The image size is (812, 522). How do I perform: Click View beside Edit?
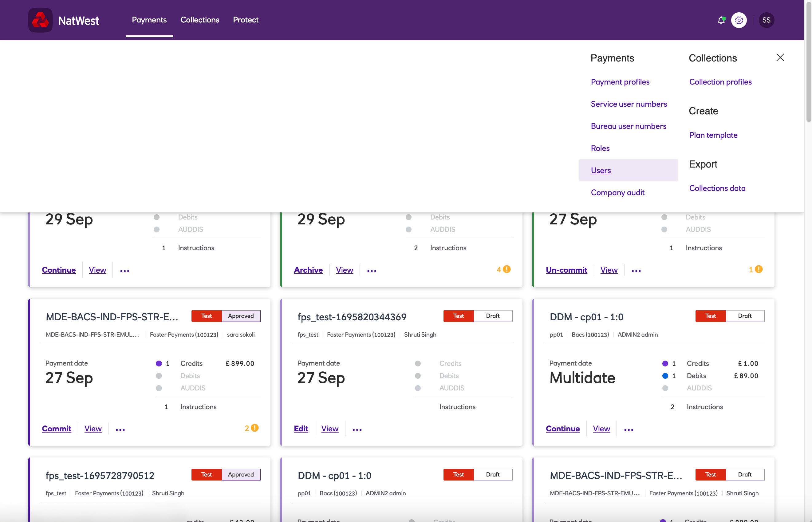330,429
